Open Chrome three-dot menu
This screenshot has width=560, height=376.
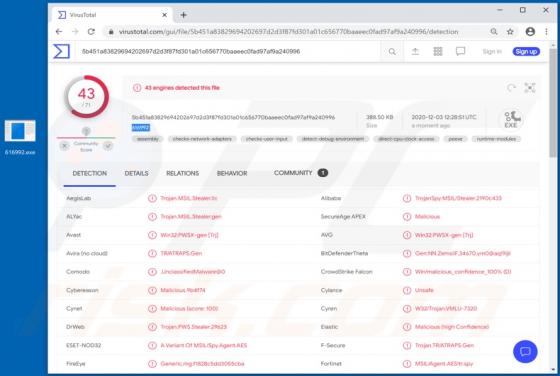point(546,32)
